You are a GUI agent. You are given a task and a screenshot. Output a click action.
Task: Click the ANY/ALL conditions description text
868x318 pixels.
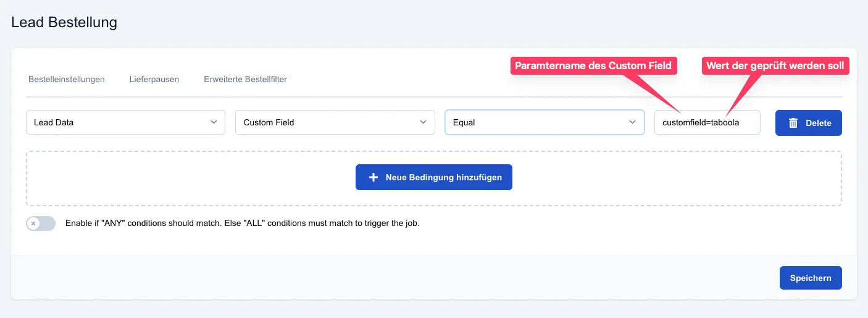243,224
